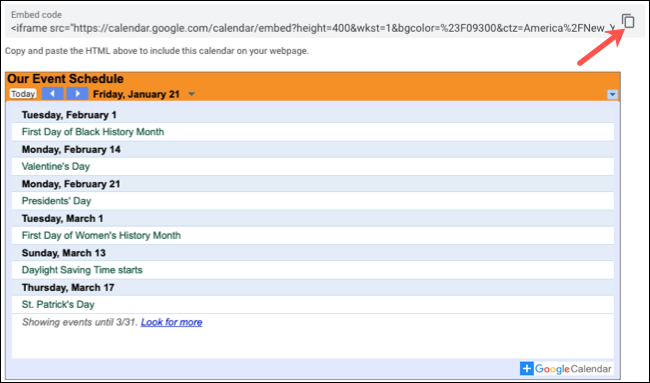Screen dimensions: 650x383
Task: Open First Day of Women's History Month event
Action: click(x=101, y=235)
